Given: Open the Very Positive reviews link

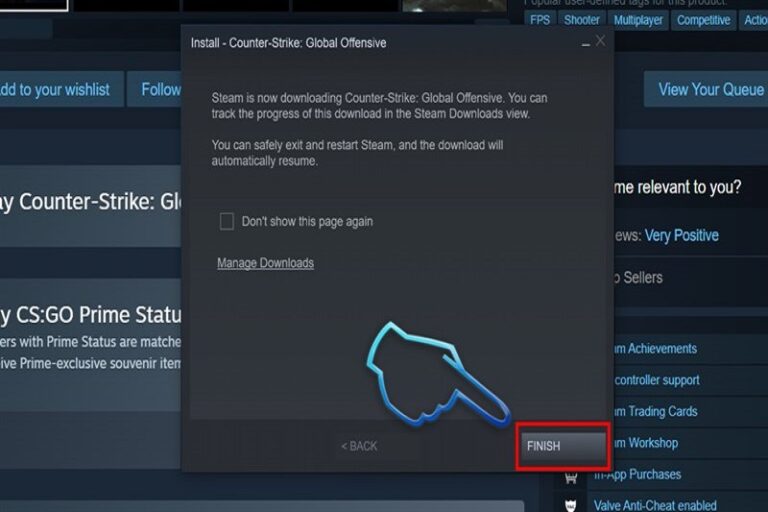Looking at the screenshot, I should coord(682,236).
